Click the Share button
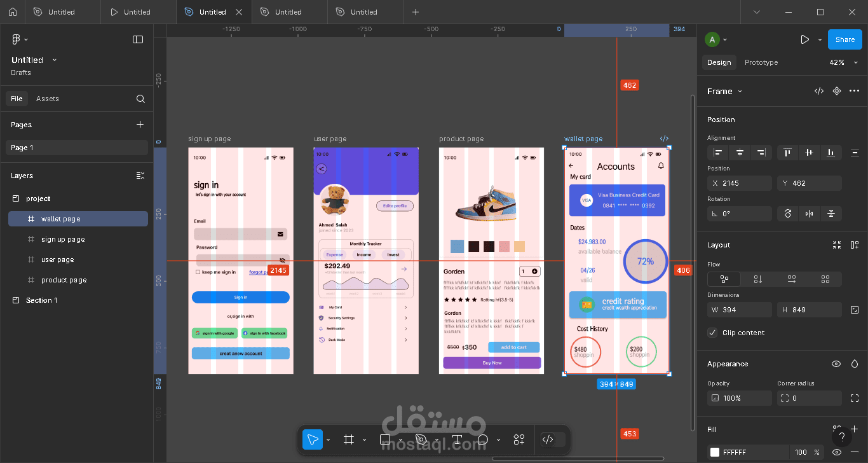The height and width of the screenshot is (463, 868). pyautogui.click(x=845, y=39)
